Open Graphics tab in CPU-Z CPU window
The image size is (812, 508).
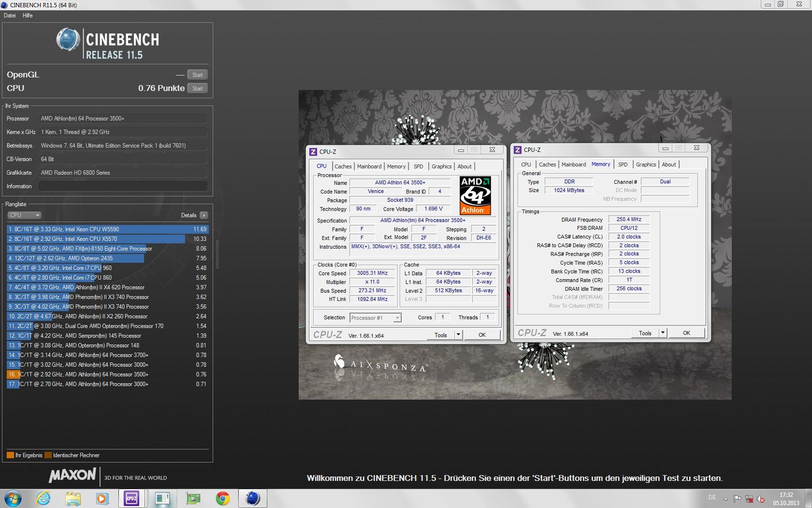(x=442, y=166)
